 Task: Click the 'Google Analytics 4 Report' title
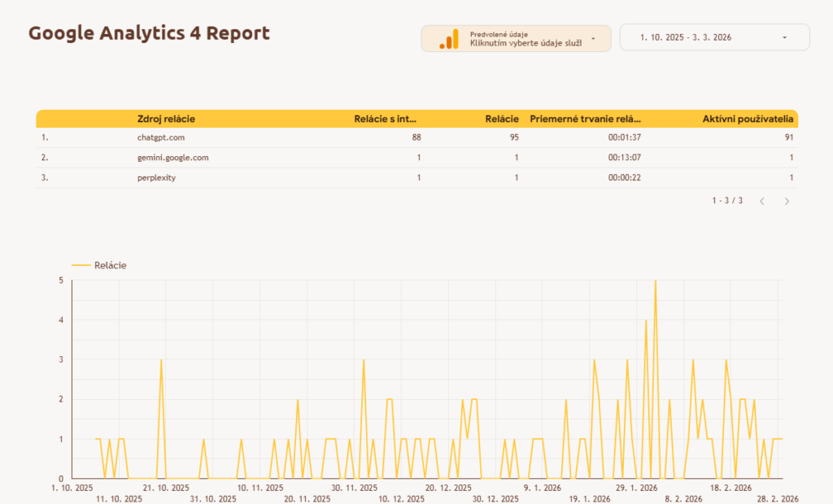click(149, 33)
